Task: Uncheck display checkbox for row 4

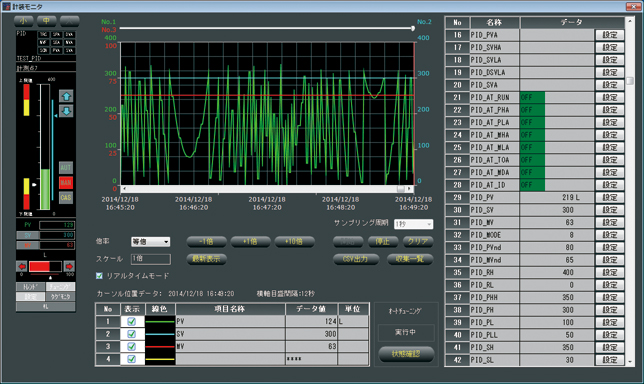Action: (131, 359)
